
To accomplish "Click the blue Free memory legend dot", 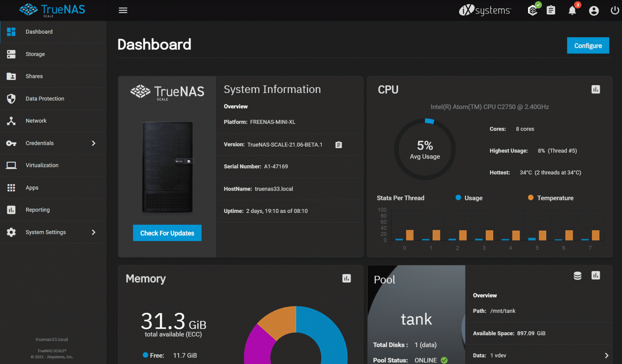I will coord(145,355).
